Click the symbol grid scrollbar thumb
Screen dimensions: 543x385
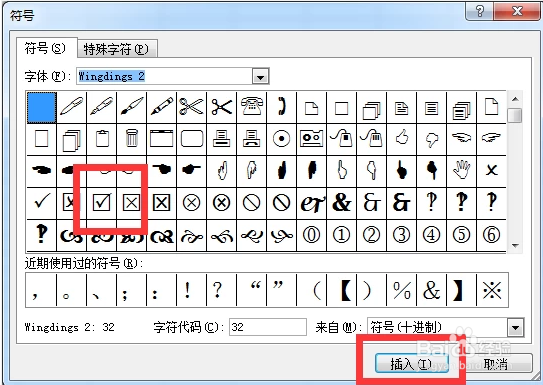click(515, 115)
